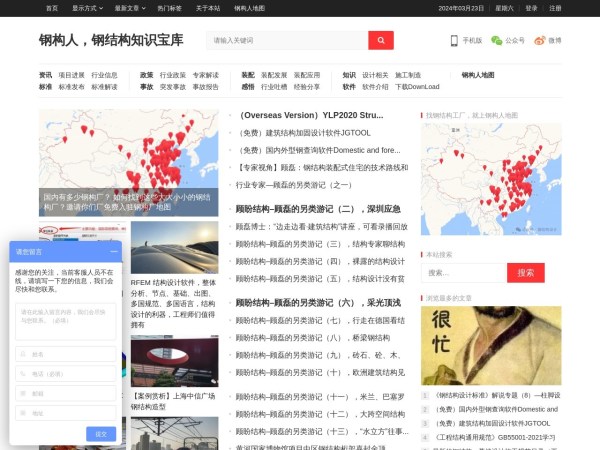Focus the 邮箱 email field in chat widget

(x=65, y=393)
